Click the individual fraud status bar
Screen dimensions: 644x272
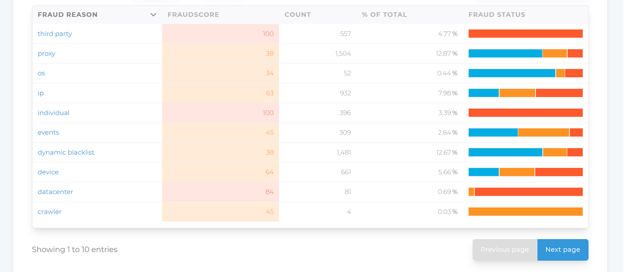coord(526,113)
